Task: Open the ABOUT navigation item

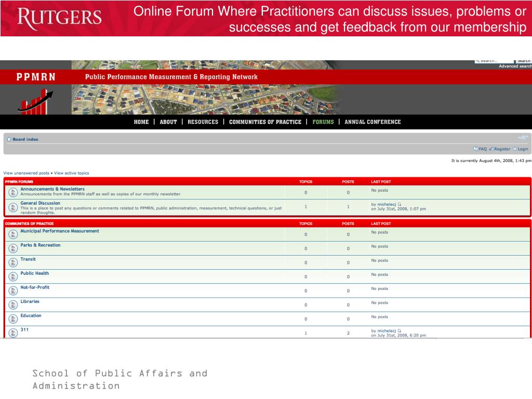Action: pos(168,122)
